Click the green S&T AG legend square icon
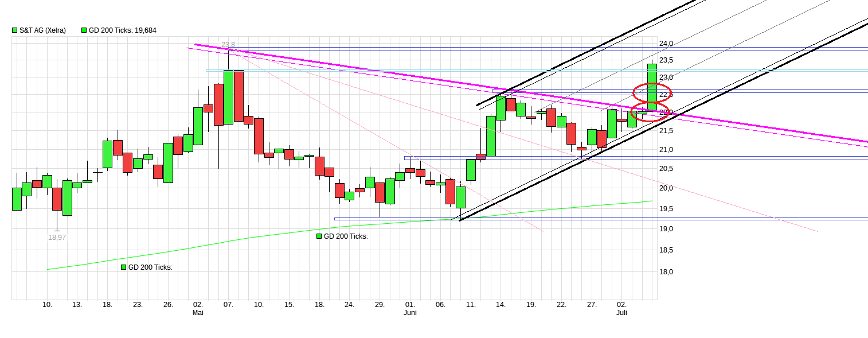Image resolution: width=868 pixels, height=338 pixels. pos(14,30)
